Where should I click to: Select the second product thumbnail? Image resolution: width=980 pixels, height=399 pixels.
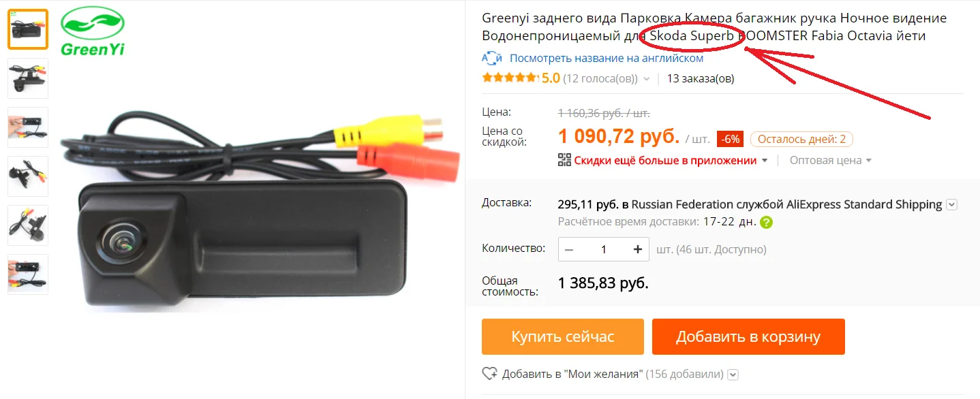[28, 78]
